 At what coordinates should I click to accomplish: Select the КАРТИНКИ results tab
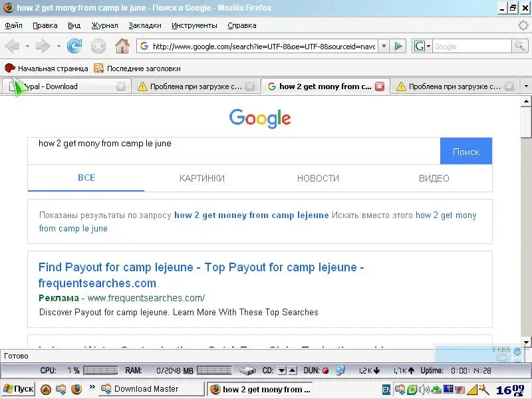click(x=202, y=178)
